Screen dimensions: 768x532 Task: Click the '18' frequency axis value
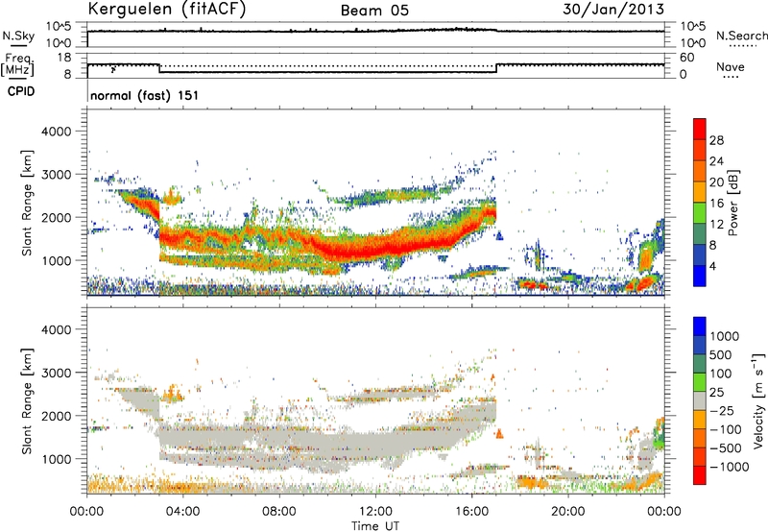click(64, 58)
